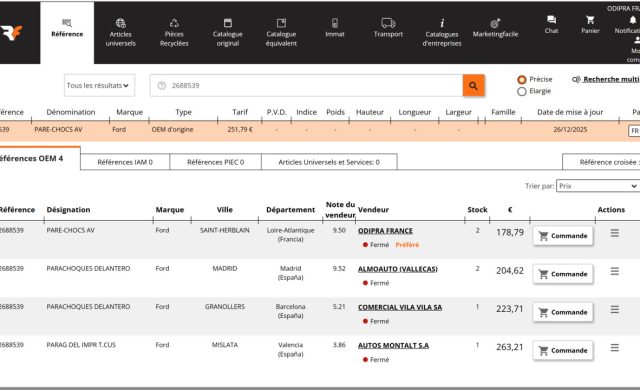Select the Immat search option
This screenshot has height=390, width=640.
(335, 28)
